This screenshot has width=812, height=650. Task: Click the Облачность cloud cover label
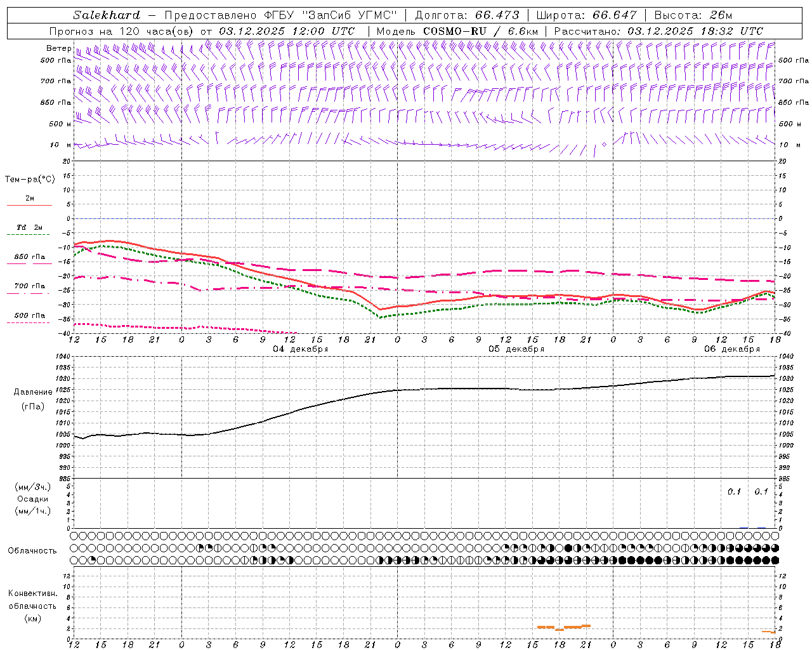32,550
